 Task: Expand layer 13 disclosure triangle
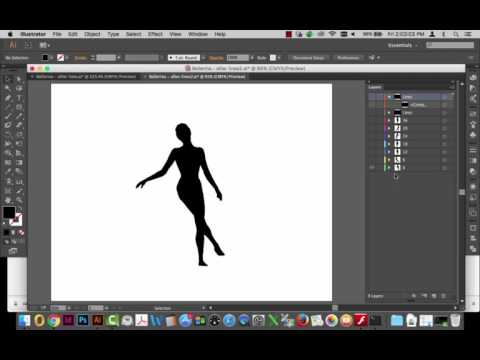389,144
